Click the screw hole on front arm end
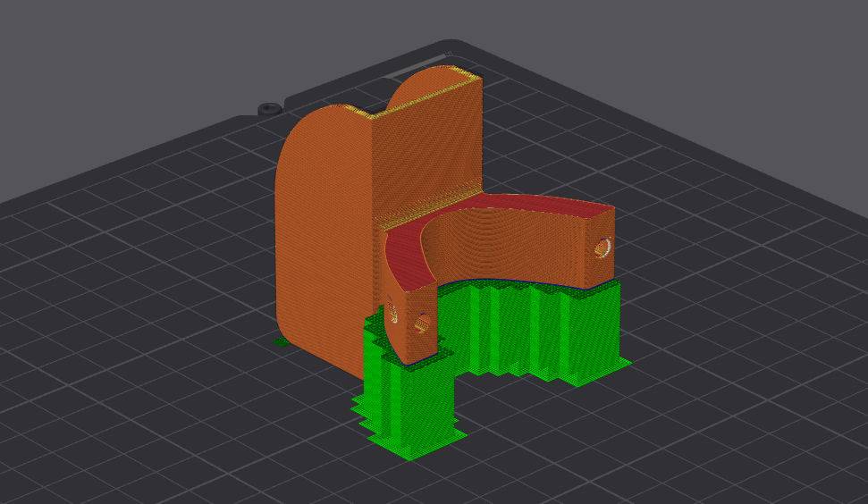 pos(421,323)
